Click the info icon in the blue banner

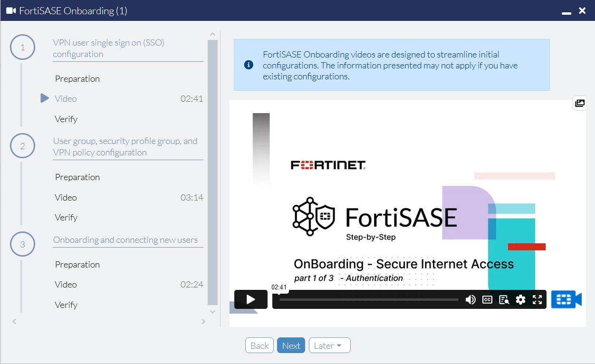pyautogui.click(x=248, y=65)
